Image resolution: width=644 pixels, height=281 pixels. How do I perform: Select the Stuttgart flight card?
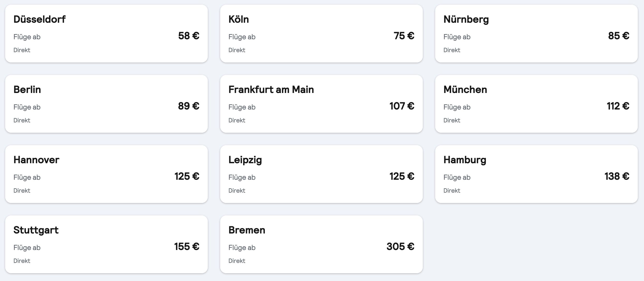106,244
